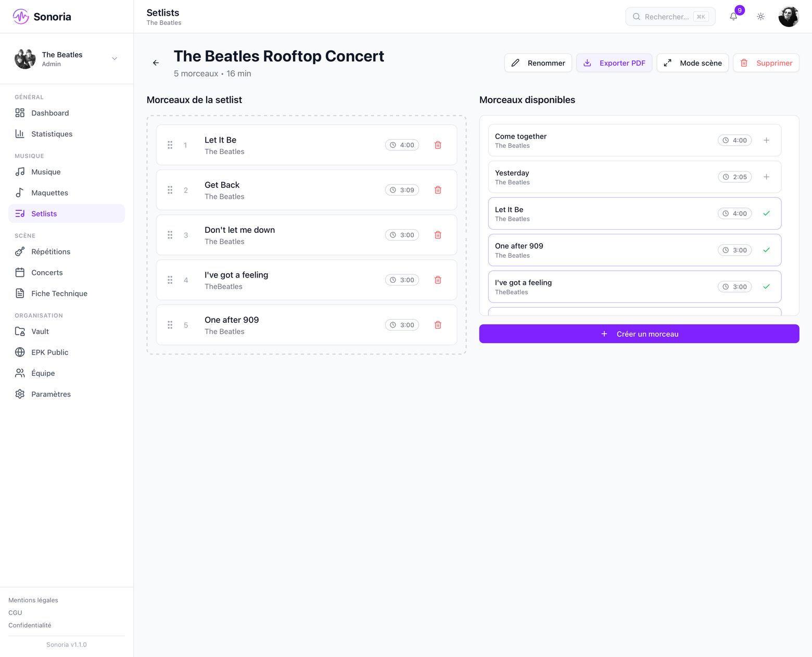Image resolution: width=812 pixels, height=657 pixels.
Task: Add Yesterday to the setlist
Action: pyautogui.click(x=766, y=177)
